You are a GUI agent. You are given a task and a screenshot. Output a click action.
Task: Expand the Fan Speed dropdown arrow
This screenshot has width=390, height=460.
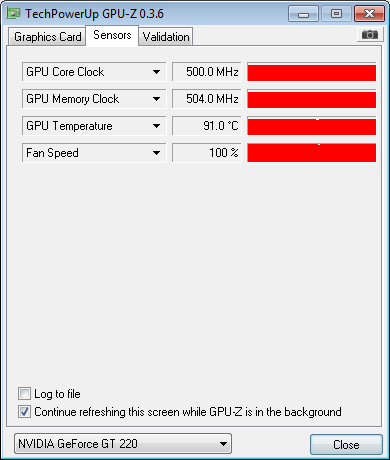pos(156,153)
